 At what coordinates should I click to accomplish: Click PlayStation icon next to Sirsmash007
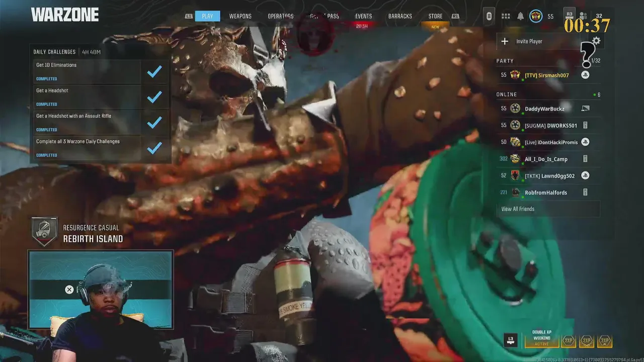point(585,75)
